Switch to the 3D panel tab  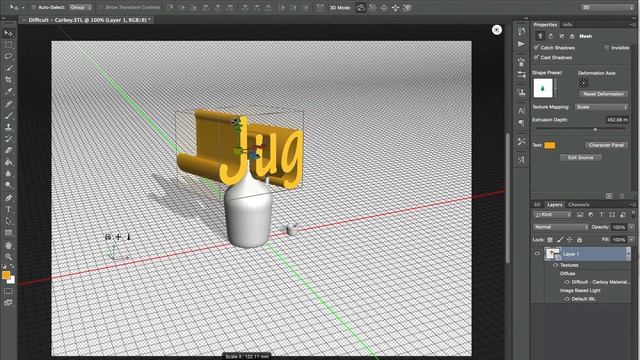[537, 205]
